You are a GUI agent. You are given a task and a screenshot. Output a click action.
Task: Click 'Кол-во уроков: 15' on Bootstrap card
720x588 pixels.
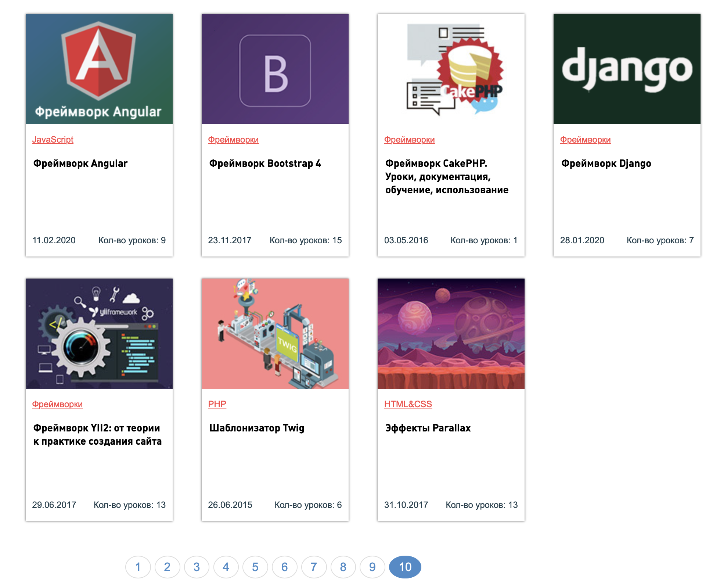tap(306, 240)
